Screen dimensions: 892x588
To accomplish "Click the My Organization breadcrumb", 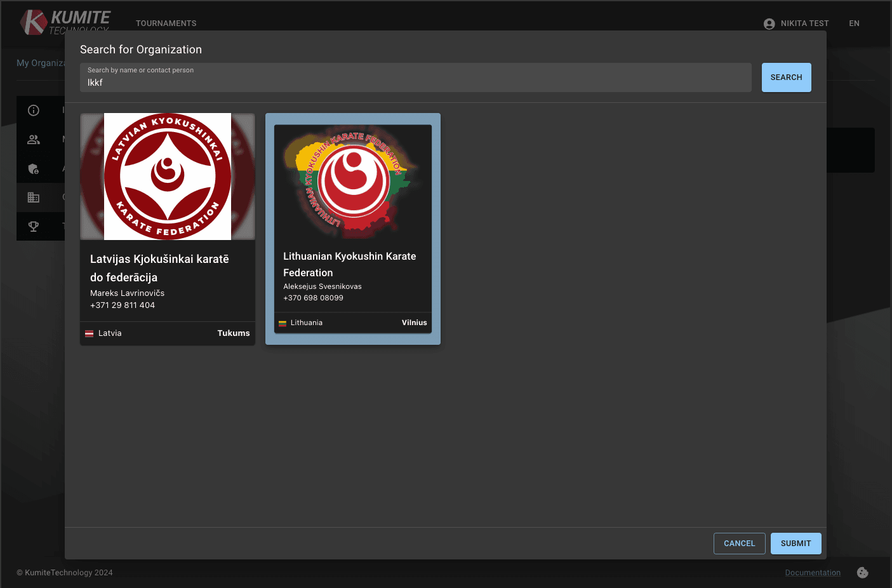I will (x=42, y=63).
